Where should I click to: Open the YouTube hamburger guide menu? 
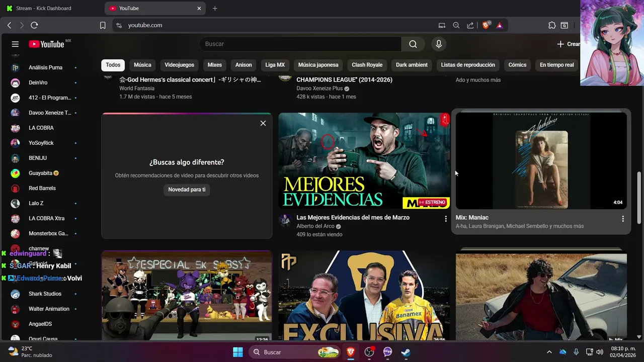point(15,44)
